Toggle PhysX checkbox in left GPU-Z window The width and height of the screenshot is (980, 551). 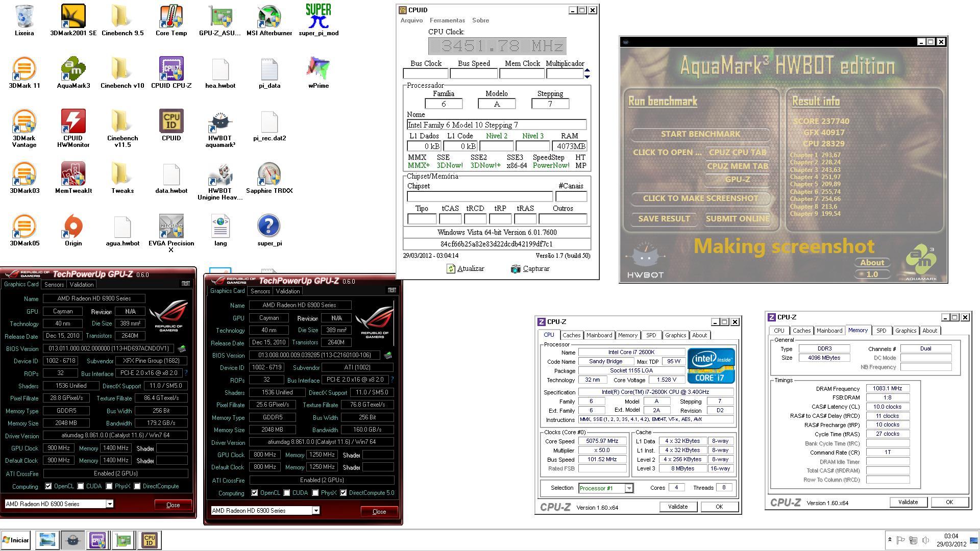pos(109,486)
